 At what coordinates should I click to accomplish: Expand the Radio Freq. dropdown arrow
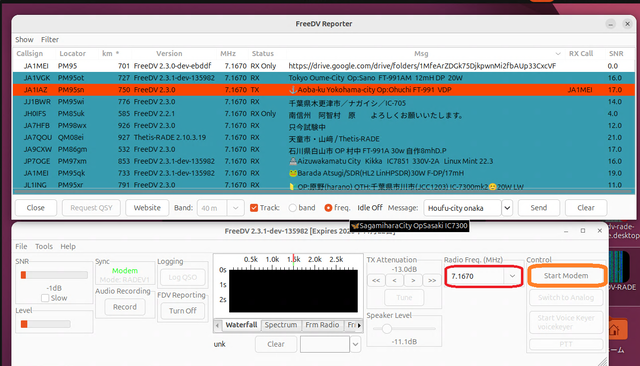512,276
